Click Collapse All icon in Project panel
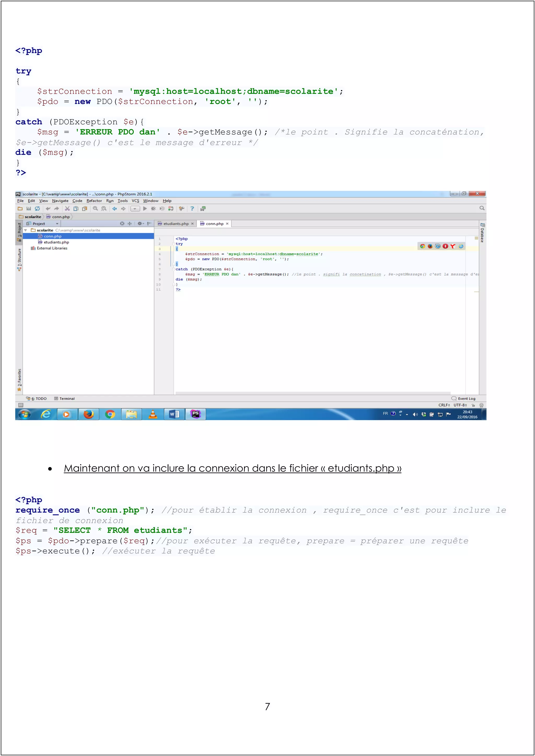This screenshot has width=535, height=756. click(130, 223)
